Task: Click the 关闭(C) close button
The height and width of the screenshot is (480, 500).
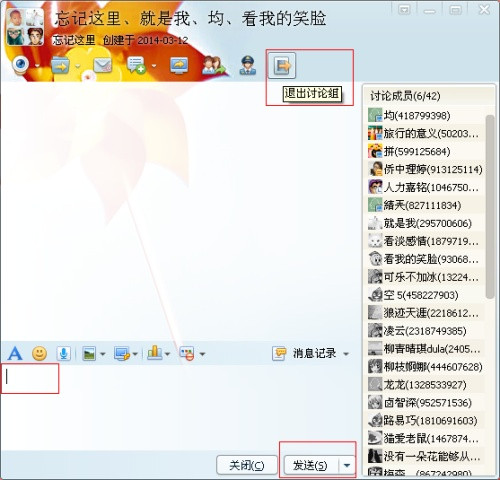Action: [247, 465]
